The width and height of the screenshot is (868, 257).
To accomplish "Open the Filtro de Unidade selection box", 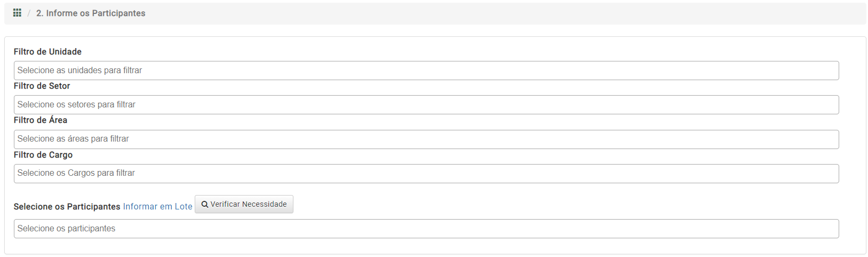I will [426, 71].
